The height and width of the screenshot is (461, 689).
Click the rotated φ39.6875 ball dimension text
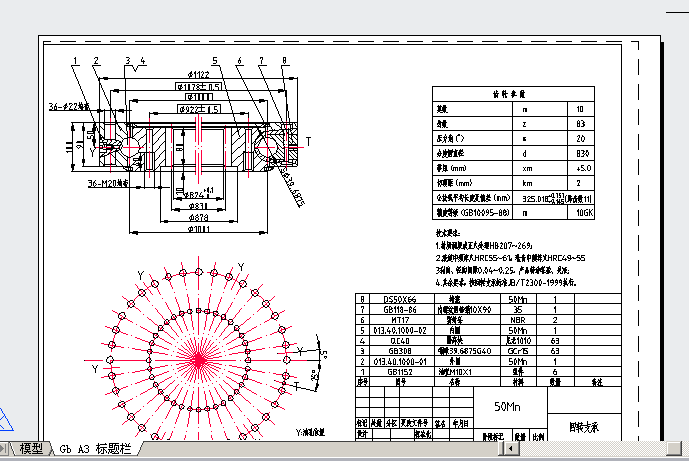[292, 186]
